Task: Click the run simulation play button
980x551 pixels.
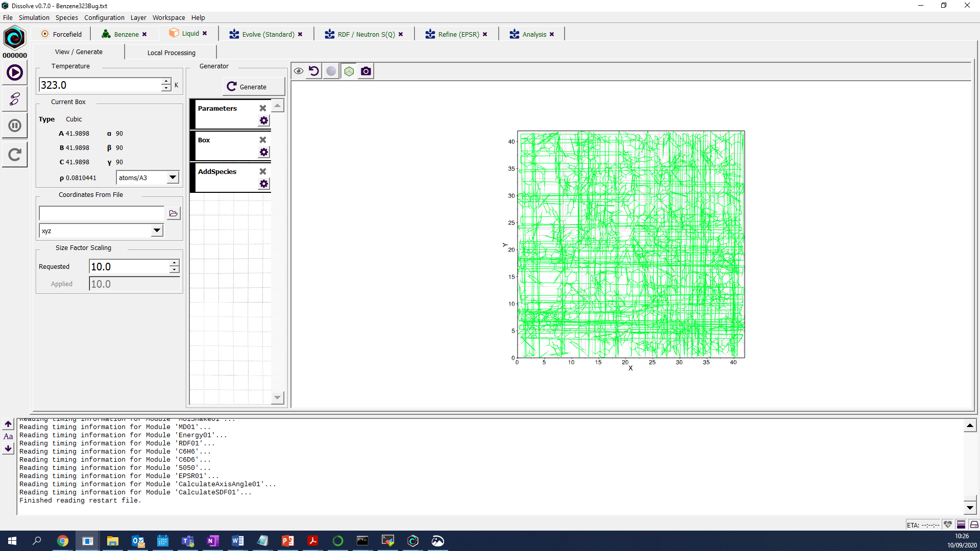Action: pos(15,72)
